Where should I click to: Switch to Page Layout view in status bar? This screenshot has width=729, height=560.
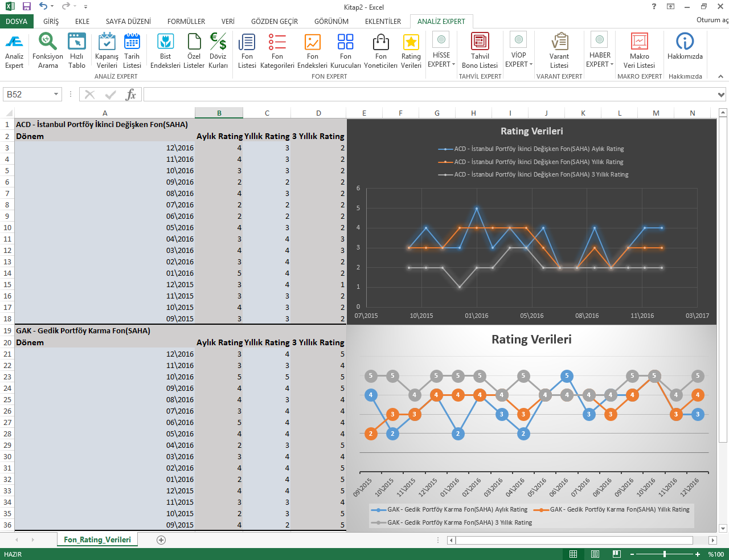coord(595,554)
